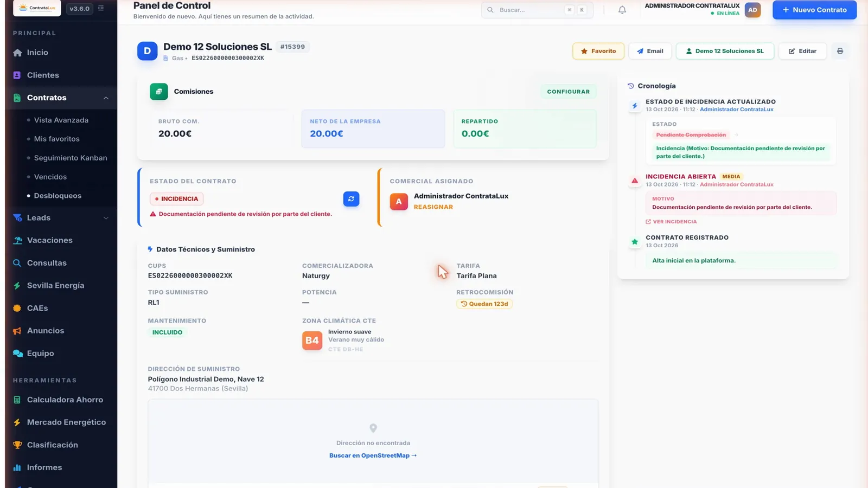Image resolution: width=868 pixels, height=488 pixels.
Task: Collapse the Contratos menu chevron
Action: point(106,98)
